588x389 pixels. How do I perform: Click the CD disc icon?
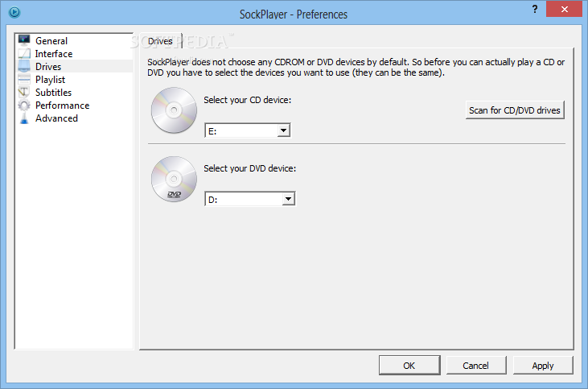coord(174,111)
